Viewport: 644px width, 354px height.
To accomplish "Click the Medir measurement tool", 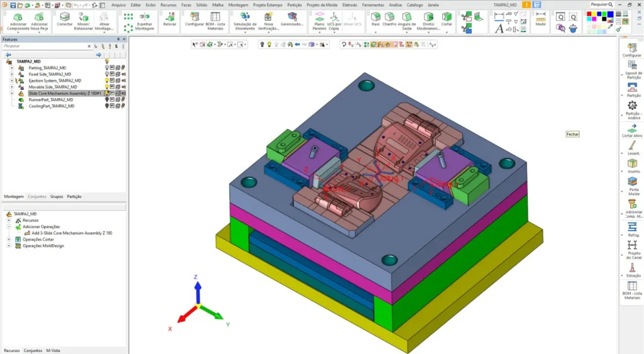I will (x=540, y=19).
